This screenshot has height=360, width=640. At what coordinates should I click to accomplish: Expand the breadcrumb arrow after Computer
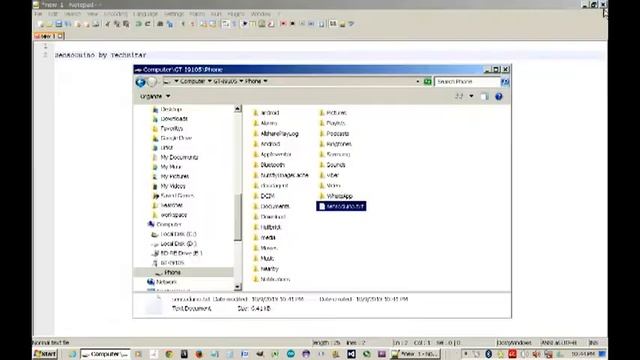tap(209, 81)
